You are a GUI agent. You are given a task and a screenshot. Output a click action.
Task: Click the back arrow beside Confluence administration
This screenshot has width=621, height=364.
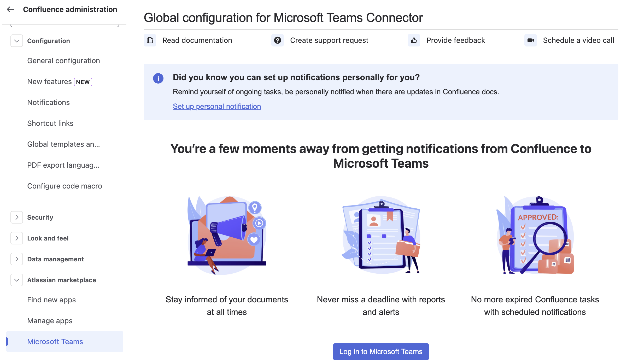(x=10, y=9)
